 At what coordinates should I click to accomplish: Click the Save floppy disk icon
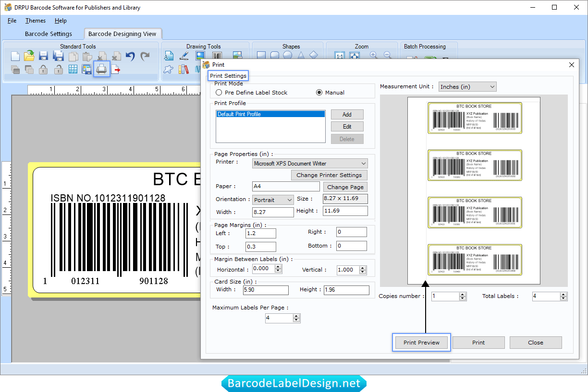coord(44,56)
